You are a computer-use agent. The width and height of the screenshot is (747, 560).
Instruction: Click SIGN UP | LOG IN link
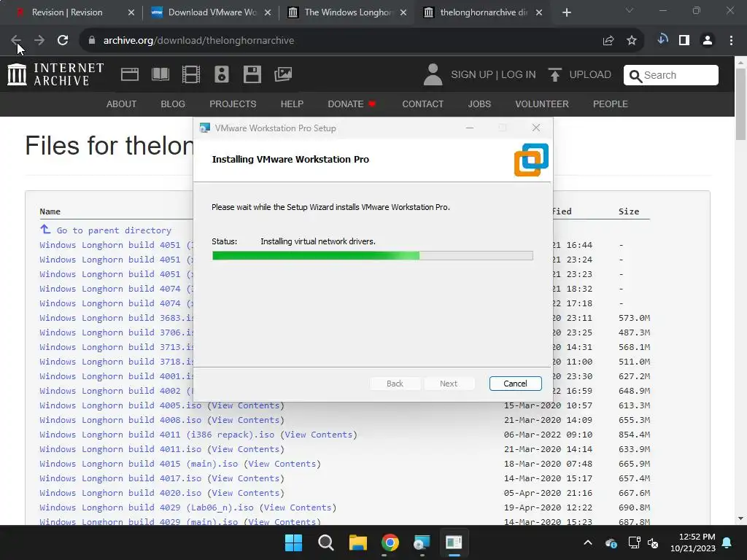[493, 75]
